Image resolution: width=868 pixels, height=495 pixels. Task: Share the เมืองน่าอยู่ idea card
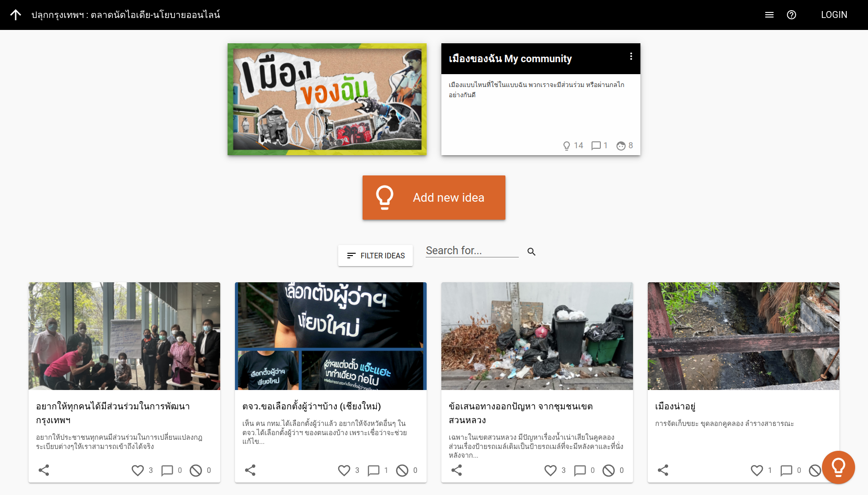coord(663,470)
